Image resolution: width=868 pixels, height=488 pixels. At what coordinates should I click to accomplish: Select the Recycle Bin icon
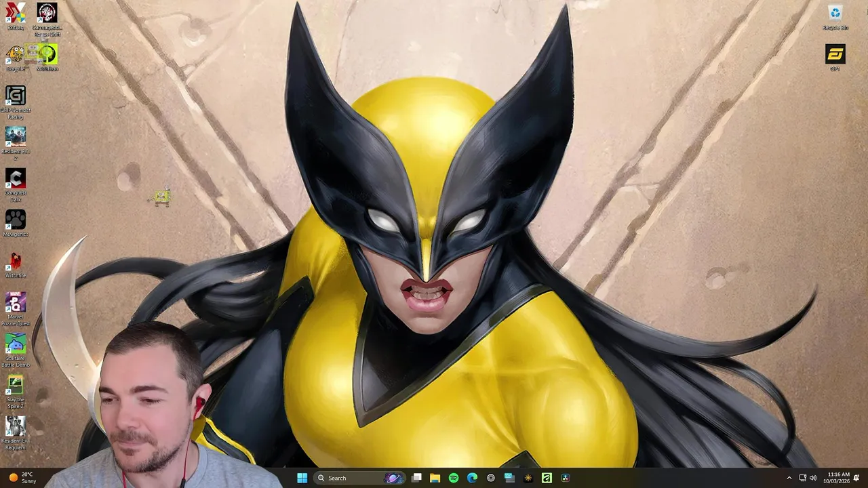[835, 18]
